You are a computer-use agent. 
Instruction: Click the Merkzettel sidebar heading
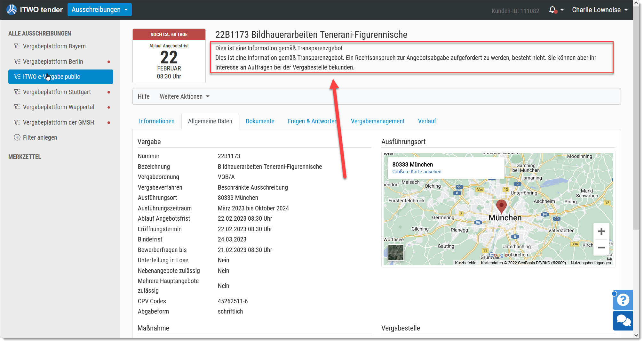tap(25, 157)
